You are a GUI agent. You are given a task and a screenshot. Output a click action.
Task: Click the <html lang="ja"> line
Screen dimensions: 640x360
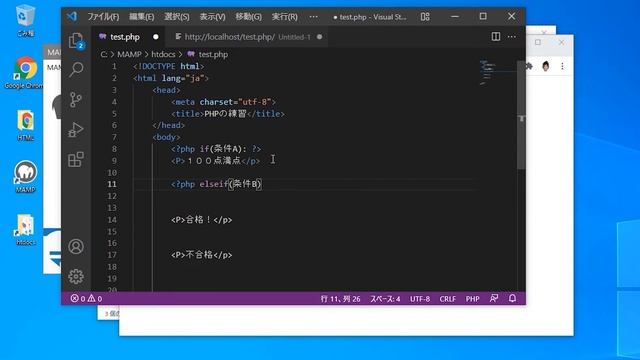coord(171,78)
